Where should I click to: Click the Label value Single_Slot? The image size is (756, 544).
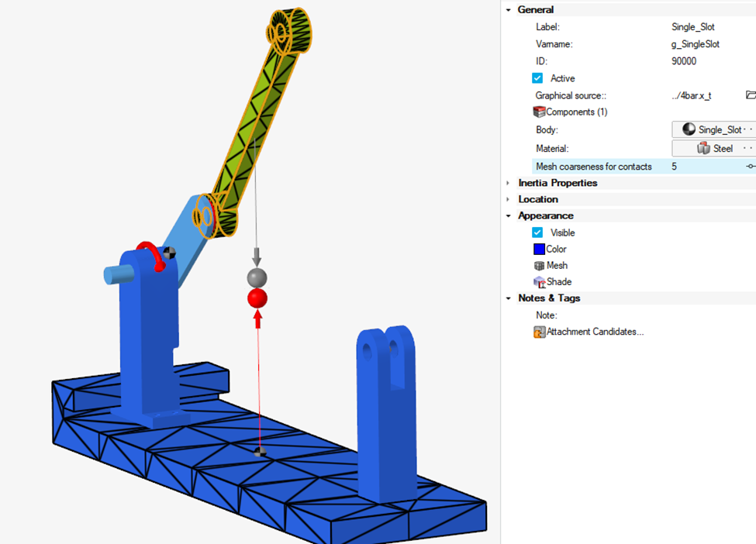[693, 27]
